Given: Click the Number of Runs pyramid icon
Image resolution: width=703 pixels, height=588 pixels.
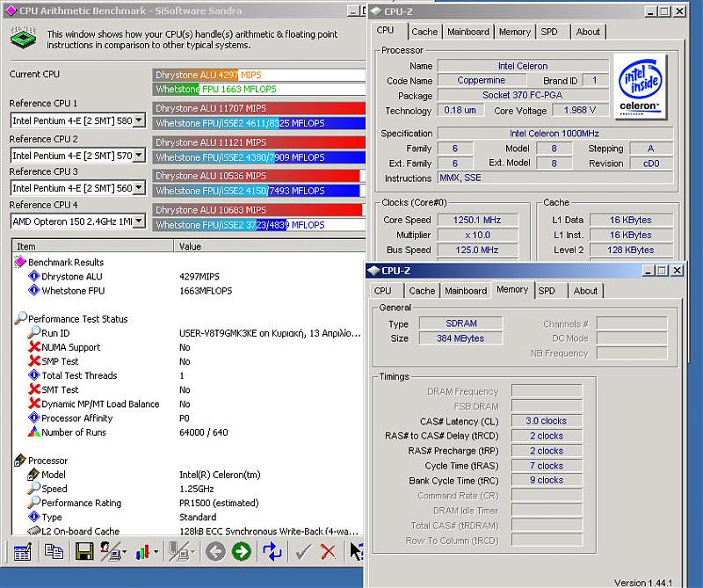Looking at the screenshot, I should tap(34, 432).
